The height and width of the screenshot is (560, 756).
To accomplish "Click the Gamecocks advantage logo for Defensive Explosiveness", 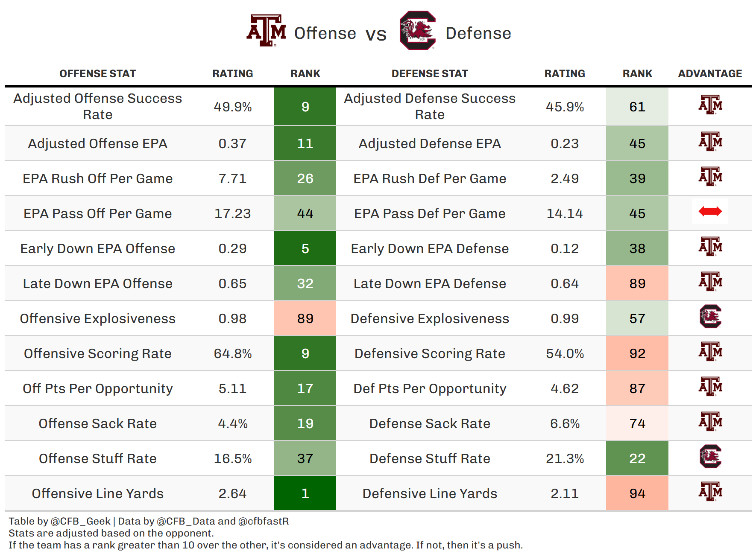I will click(x=710, y=317).
